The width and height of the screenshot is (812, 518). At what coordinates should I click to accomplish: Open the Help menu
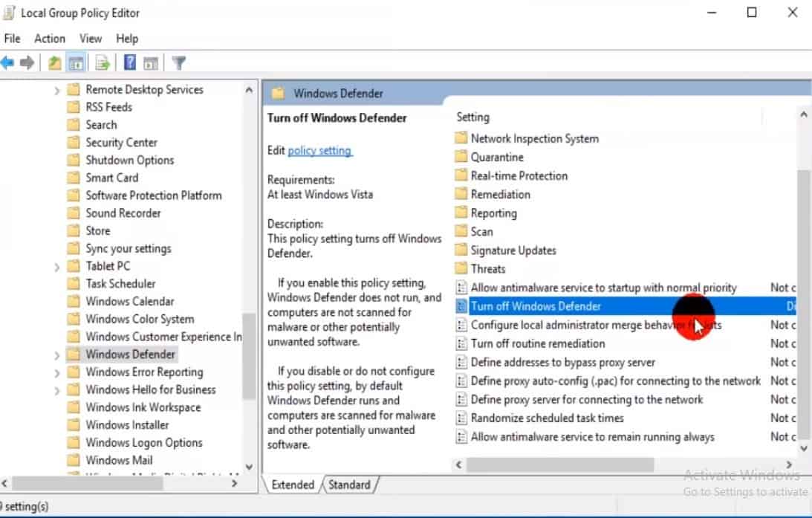[127, 39]
